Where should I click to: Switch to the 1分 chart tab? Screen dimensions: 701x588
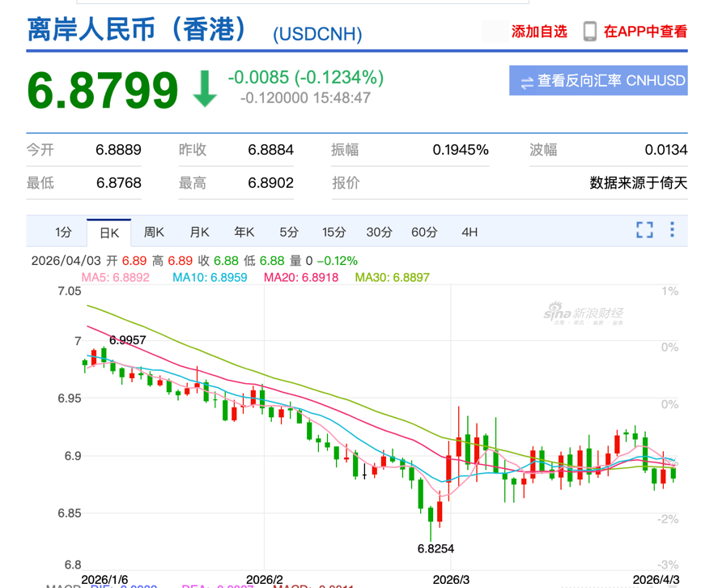point(63,232)
